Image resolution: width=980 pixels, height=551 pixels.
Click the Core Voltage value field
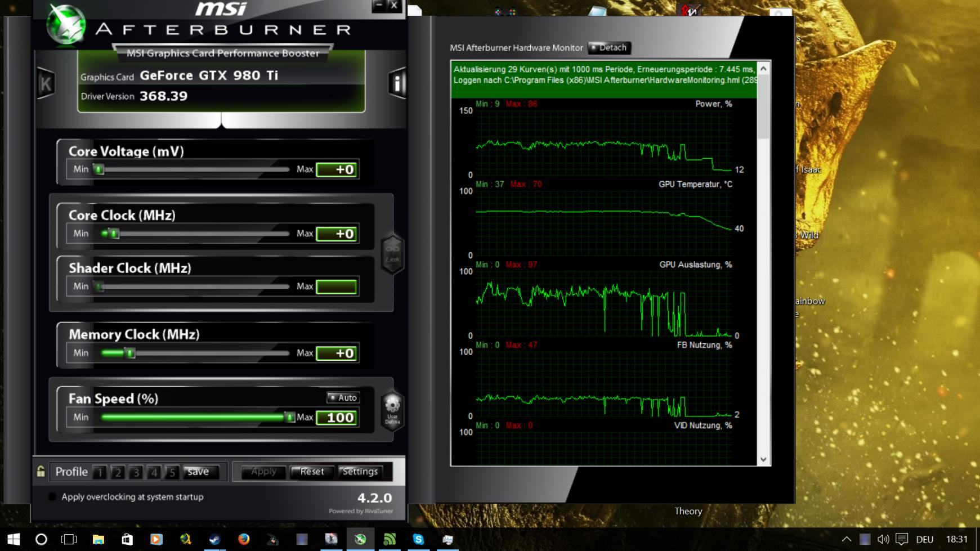pyautogui.click(x=337, y=169)
